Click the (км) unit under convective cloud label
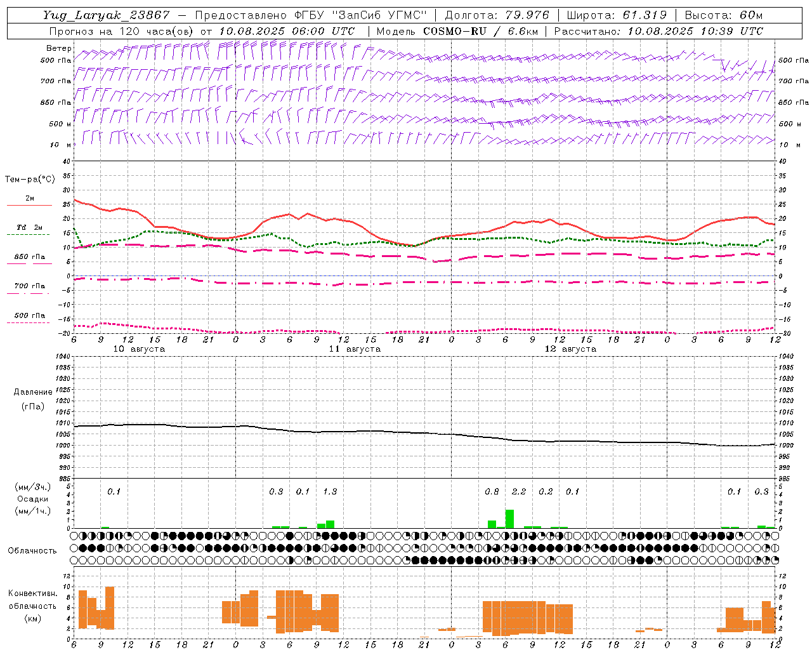 (x=33, y=618)
